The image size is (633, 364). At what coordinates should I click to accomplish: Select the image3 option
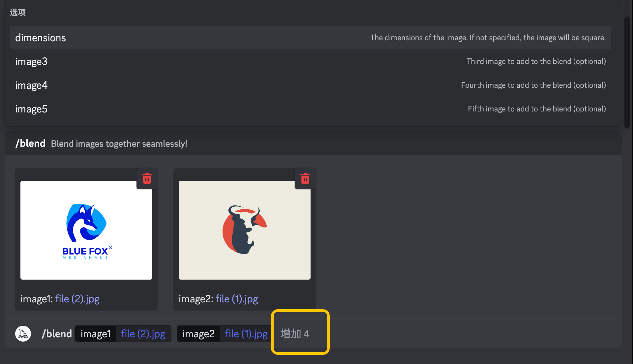coord(311,61)
